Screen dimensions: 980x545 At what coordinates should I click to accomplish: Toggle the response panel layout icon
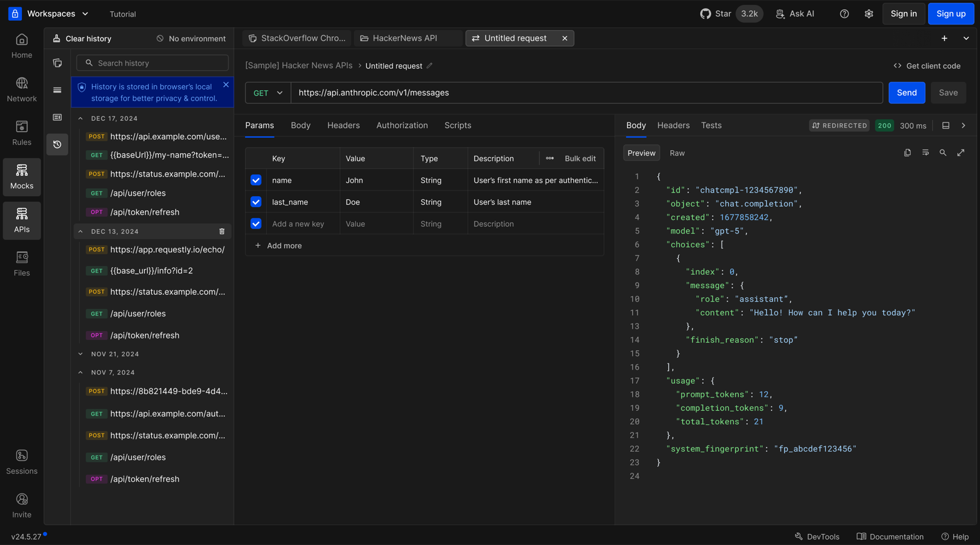[x=946, y=126]
